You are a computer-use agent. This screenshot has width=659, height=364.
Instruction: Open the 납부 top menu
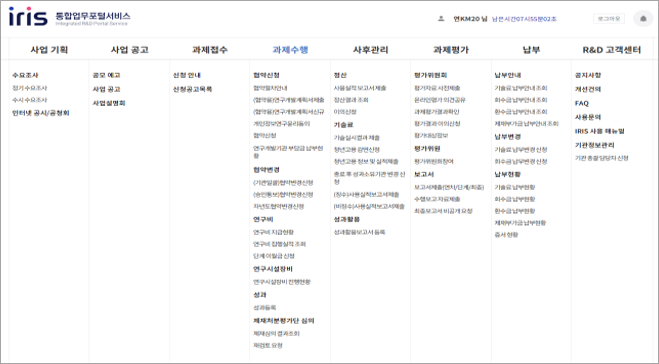pyautogui.click(x=531, y=50)
